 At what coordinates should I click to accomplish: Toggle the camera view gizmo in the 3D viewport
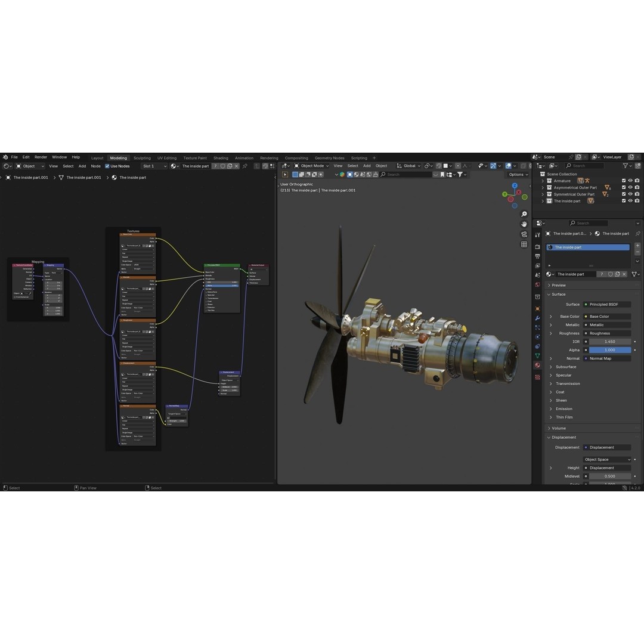coord(524,234)
